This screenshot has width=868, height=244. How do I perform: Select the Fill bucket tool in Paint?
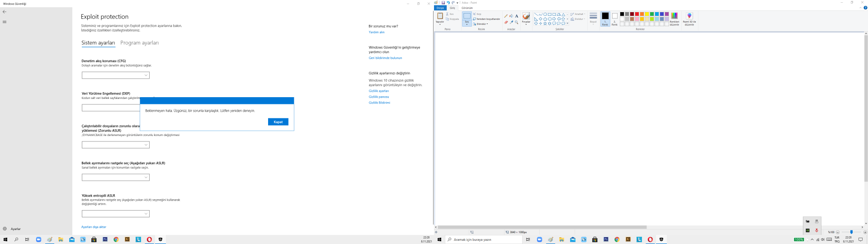[511, 16]
